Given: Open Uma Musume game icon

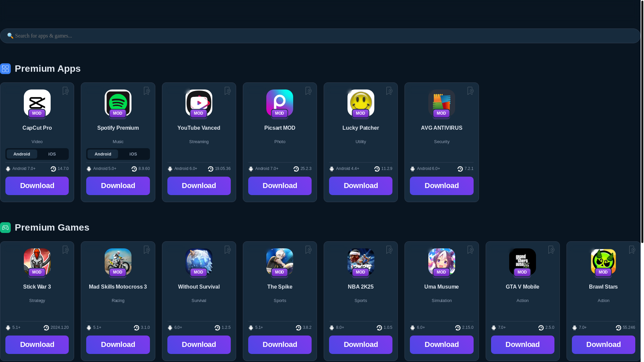Looking at the screenshot, I should (x=442, y=262).
